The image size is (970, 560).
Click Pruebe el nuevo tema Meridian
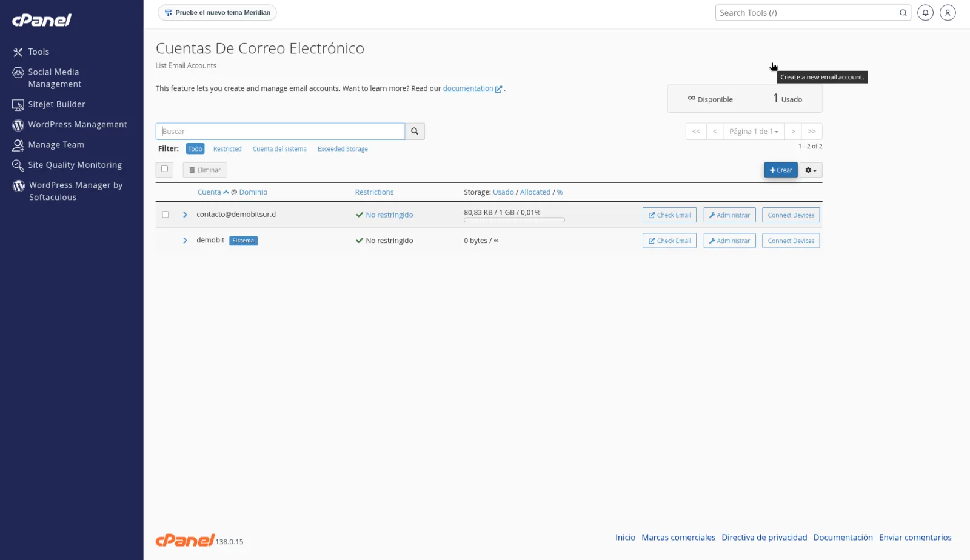click(x=217, y=13)
